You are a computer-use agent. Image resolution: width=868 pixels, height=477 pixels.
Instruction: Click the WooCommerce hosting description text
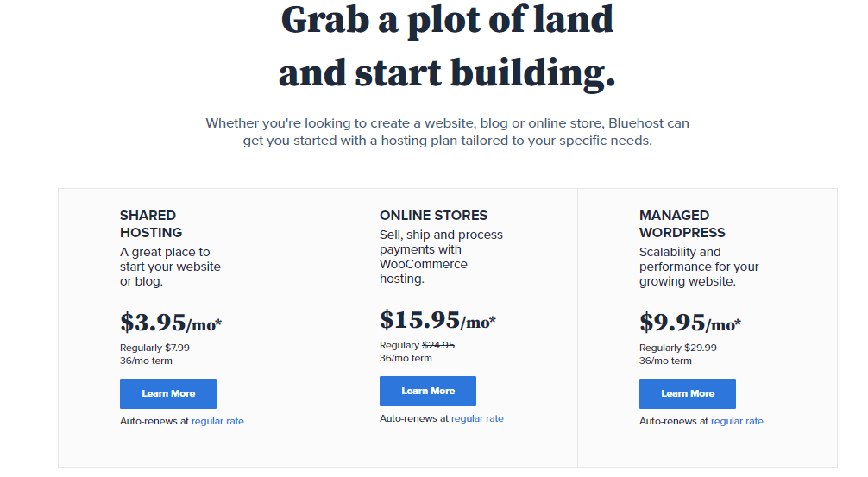click(x=441, y=257)
